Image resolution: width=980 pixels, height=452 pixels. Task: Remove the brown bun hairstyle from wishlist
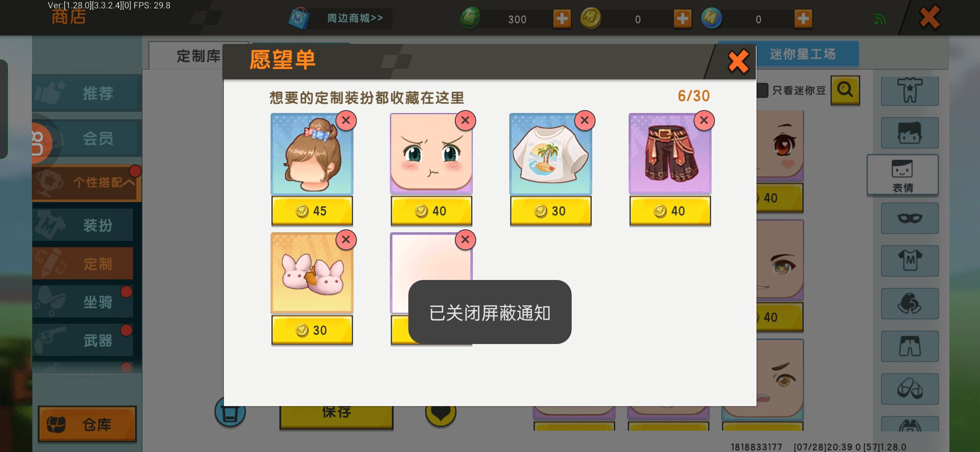(346, 121)
